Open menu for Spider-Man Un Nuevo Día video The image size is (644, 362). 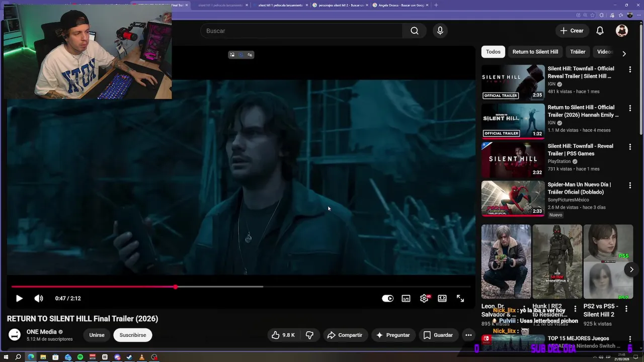click(630, 186)
